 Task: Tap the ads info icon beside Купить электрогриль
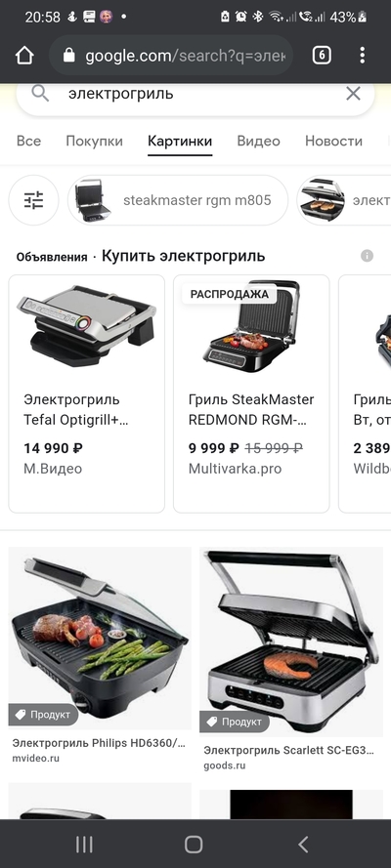(367, 256)
